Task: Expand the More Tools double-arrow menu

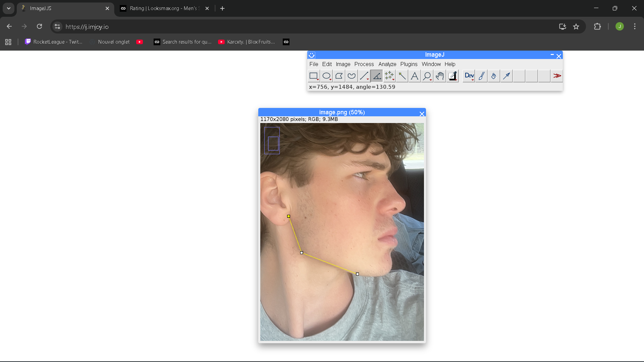Action: [x=557, y=76]
